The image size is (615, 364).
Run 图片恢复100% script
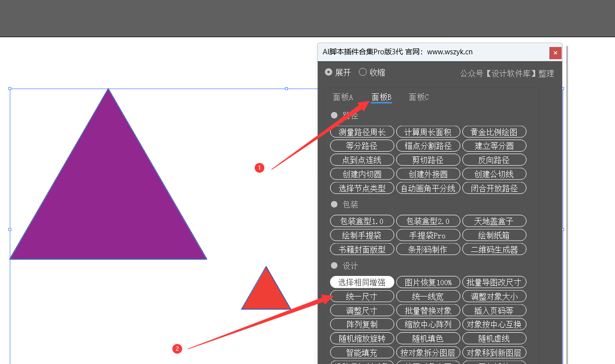[x=428, y=282]
